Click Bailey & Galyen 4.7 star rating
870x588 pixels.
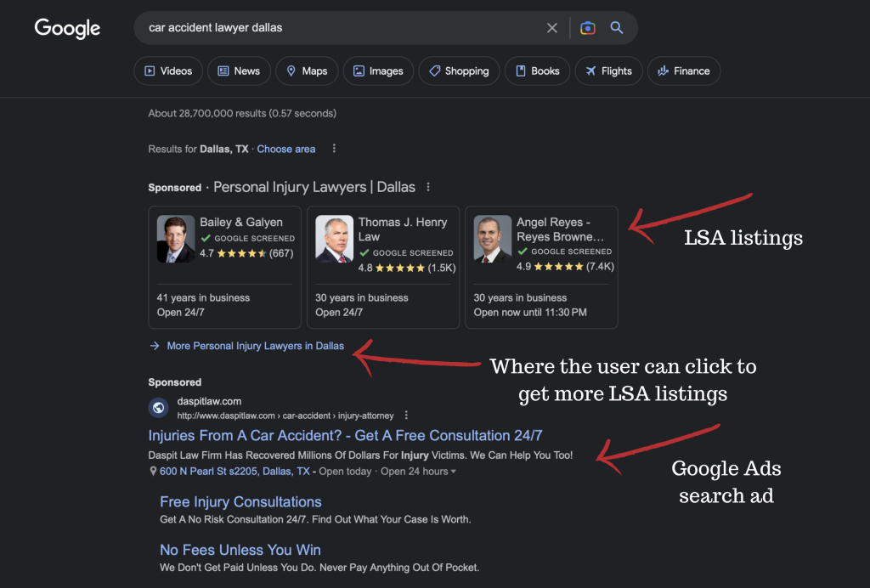(246, 253)
